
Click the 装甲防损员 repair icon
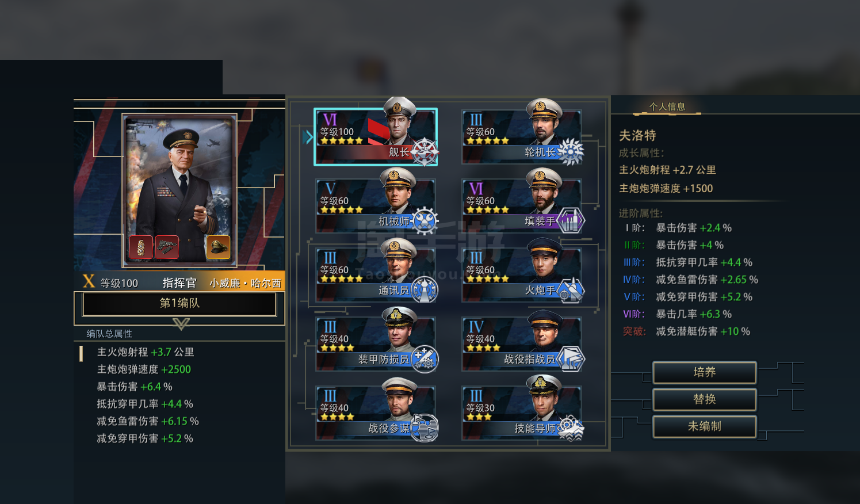(x=425, y=359)
